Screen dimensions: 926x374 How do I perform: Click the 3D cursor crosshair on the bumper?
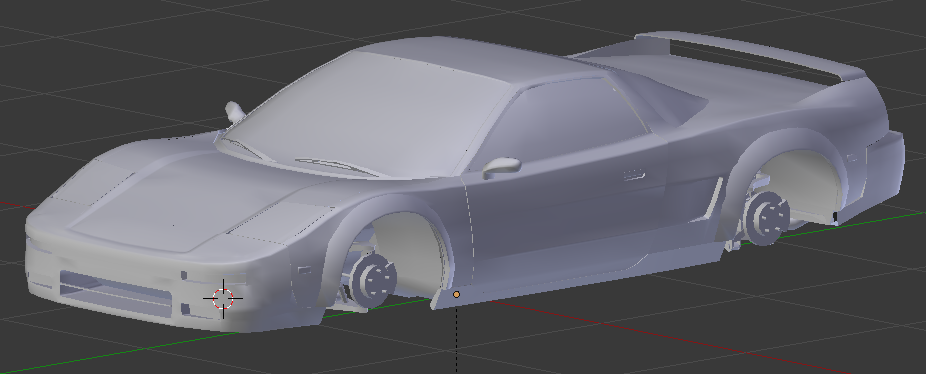pos(223,298)
